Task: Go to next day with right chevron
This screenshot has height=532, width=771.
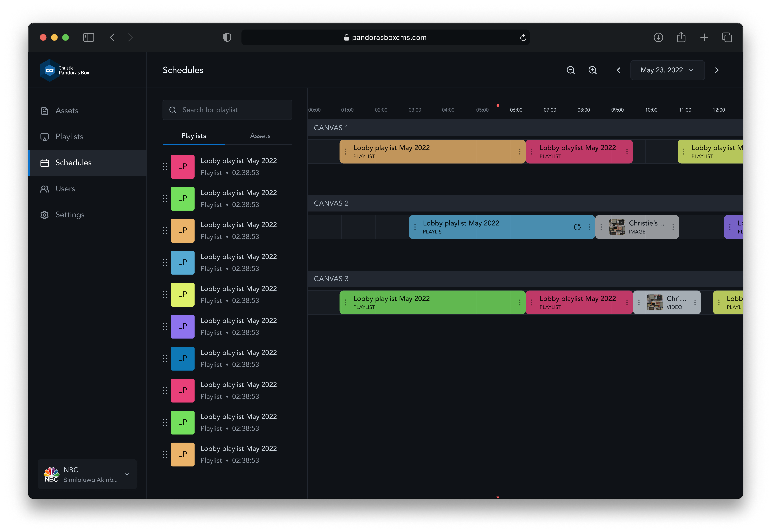Action: (717, 70)
